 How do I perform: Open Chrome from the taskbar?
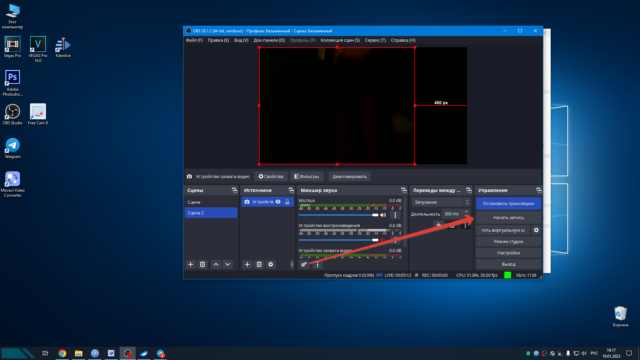(x=62, y=353)
